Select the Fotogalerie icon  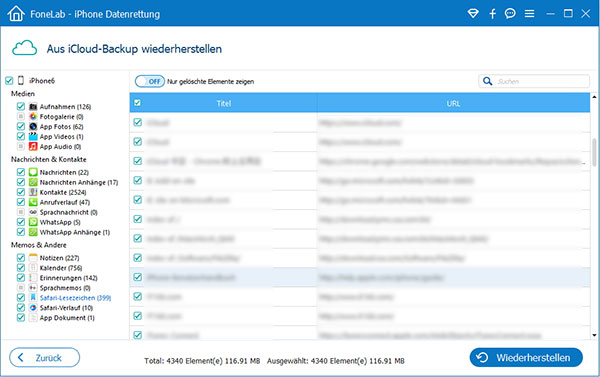pyautogui.click(x=33, y=116)
